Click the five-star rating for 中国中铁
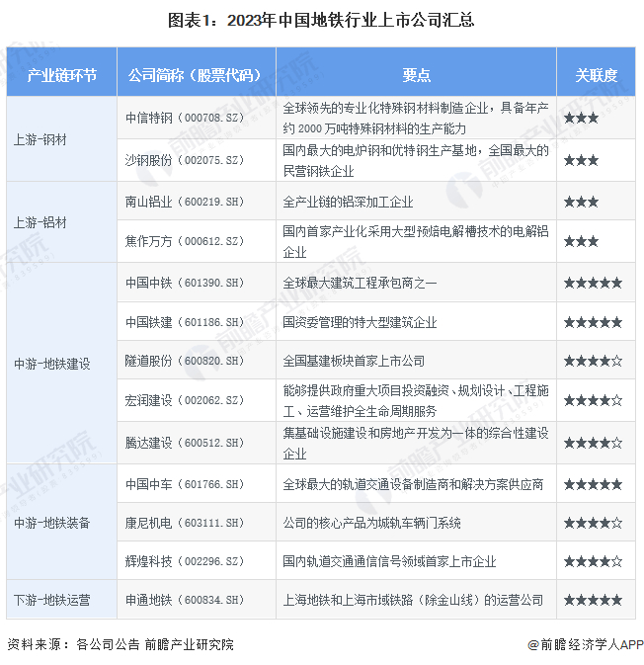Viewport: 644px width, 665px height. coord(593,283)
